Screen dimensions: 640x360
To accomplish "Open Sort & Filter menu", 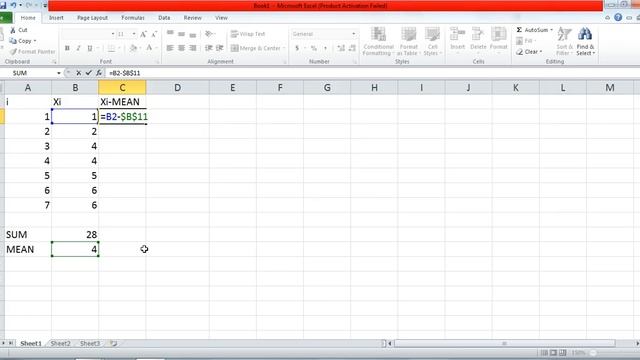I will (x=564, y=41).
